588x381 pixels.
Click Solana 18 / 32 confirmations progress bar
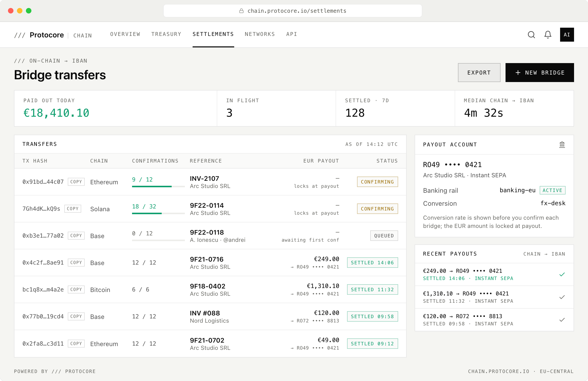coord(158,213)
